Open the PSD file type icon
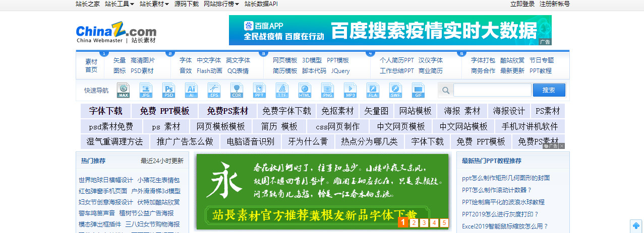 click(169, 90)
